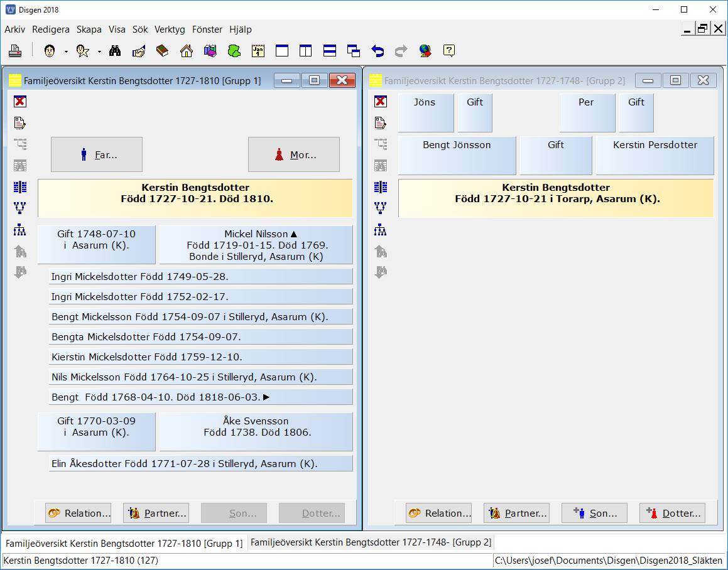Open the Hjälp menu

tap(241, 30)
